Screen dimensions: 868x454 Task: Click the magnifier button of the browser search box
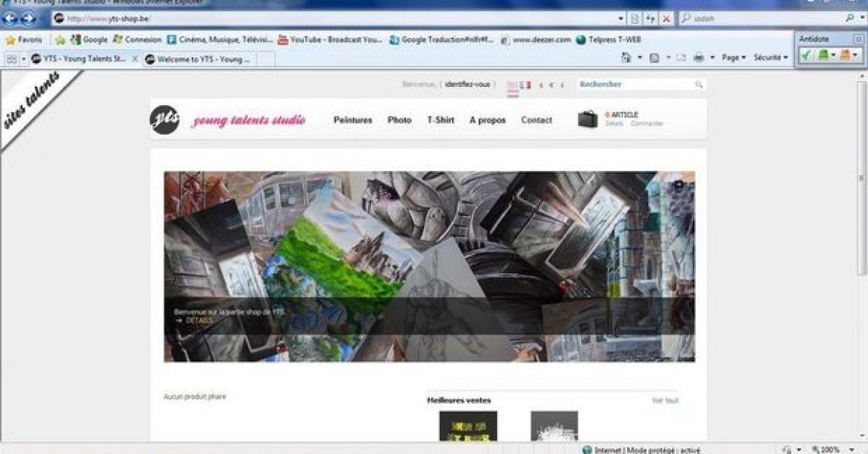[850, 18]
